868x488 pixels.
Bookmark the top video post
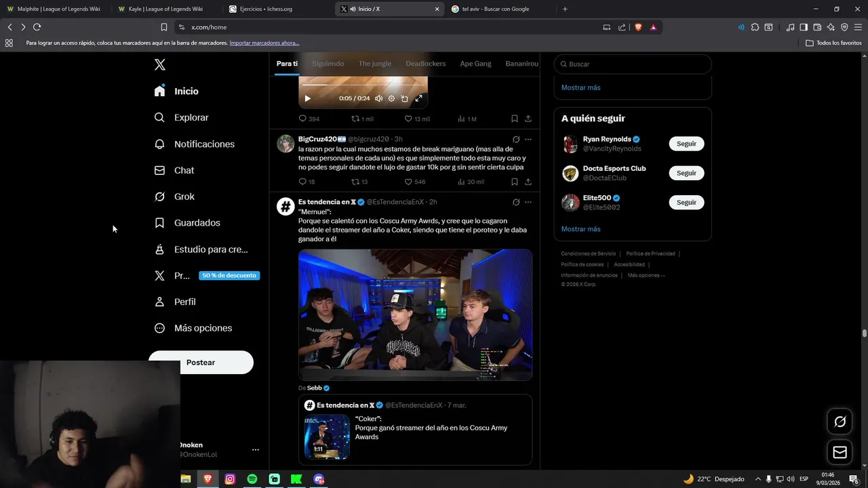[x=515, y=119]
